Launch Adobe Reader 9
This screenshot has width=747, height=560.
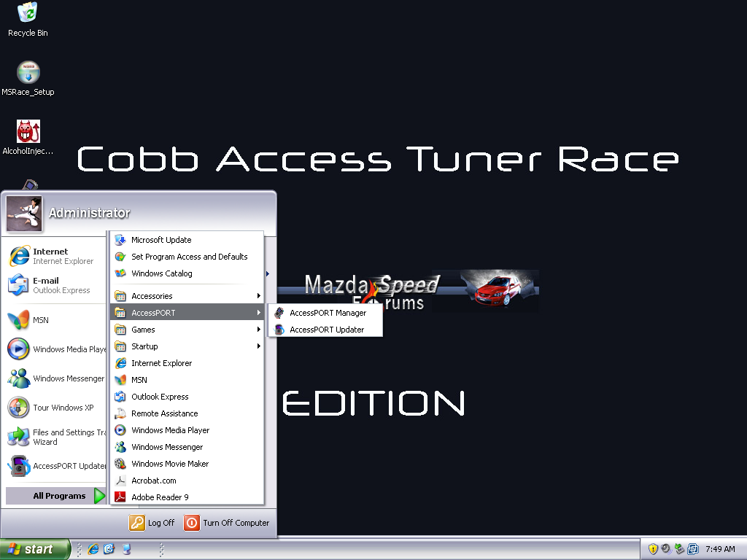click(x=187, y=497)
